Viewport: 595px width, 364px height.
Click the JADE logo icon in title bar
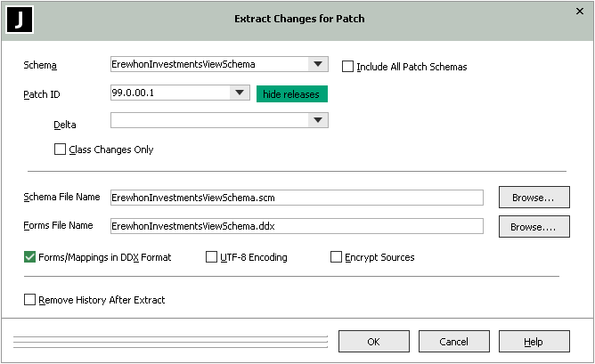coord(20,19)
